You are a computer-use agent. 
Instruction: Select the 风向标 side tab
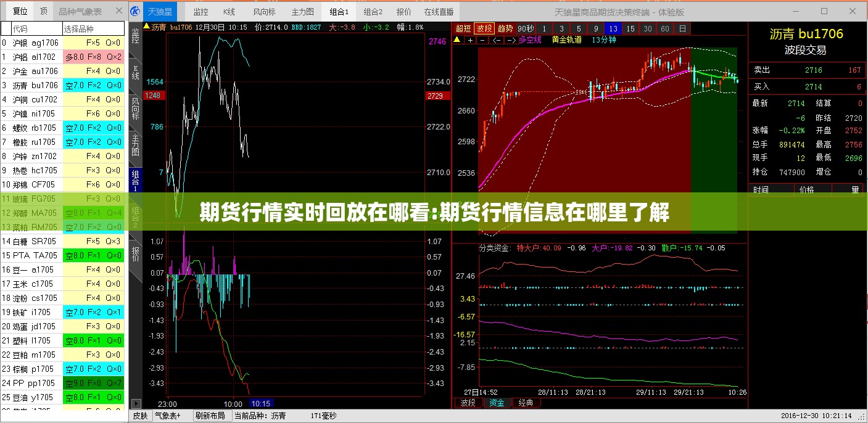click(x=136, y=108)
